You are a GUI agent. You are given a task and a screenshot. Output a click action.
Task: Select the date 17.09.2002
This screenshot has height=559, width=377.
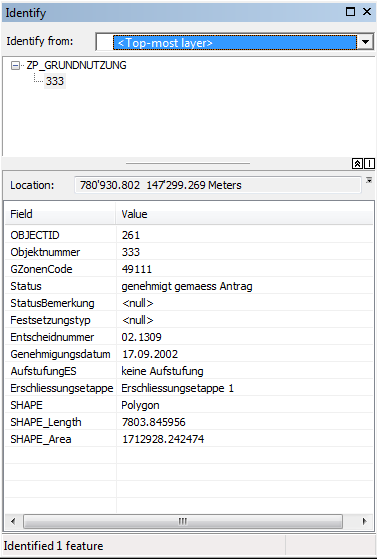[x=150, y=354]
